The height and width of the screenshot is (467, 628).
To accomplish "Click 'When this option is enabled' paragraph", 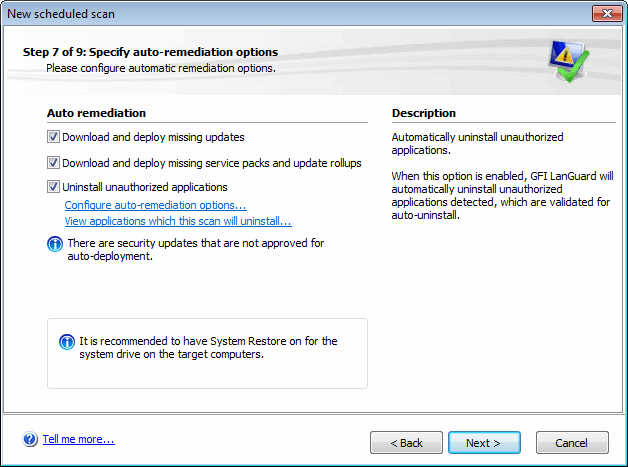I will (x=502, y=195).
